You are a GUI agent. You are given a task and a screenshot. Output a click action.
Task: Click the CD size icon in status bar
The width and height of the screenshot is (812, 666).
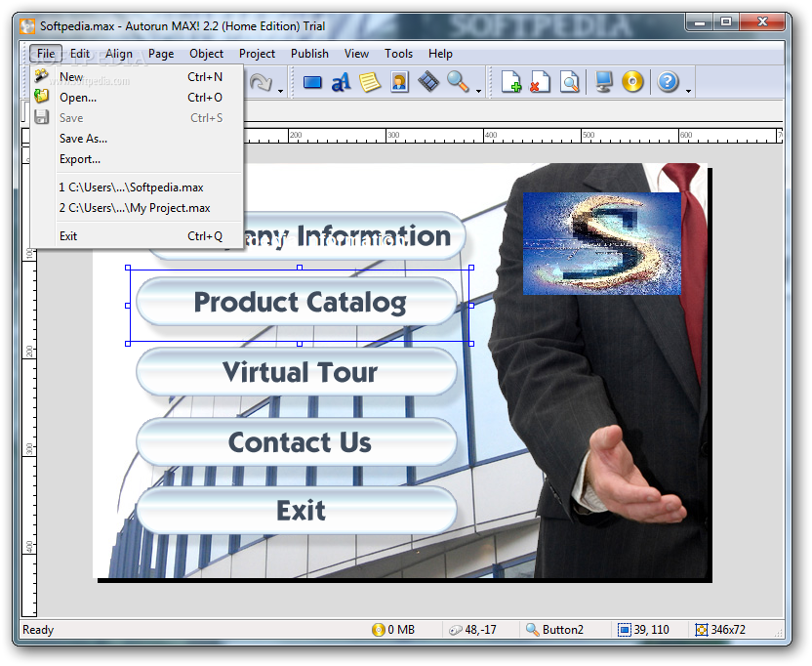coord(379,630)
